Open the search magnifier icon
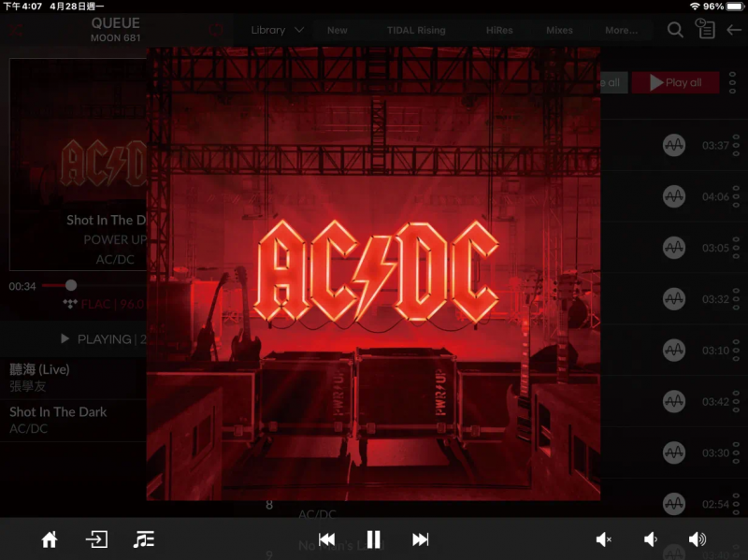This screenshot has width=748, height=560. pos(675,30)
